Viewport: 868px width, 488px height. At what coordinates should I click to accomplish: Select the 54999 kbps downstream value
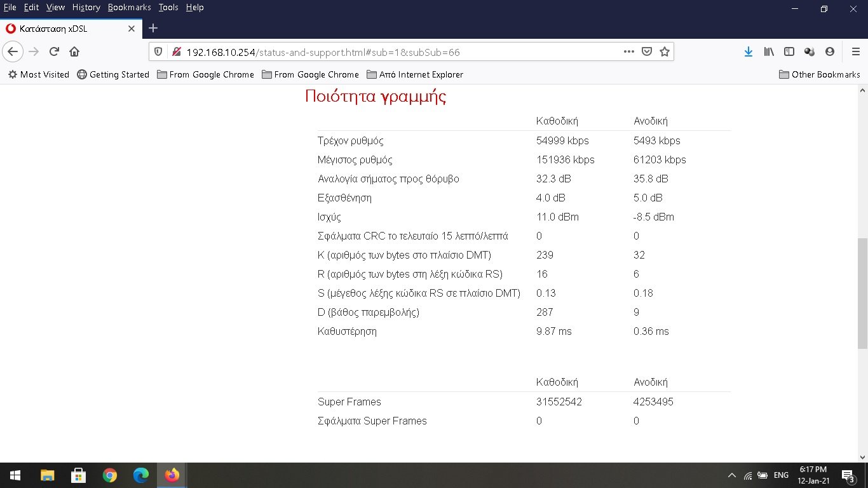coord(562,140)
